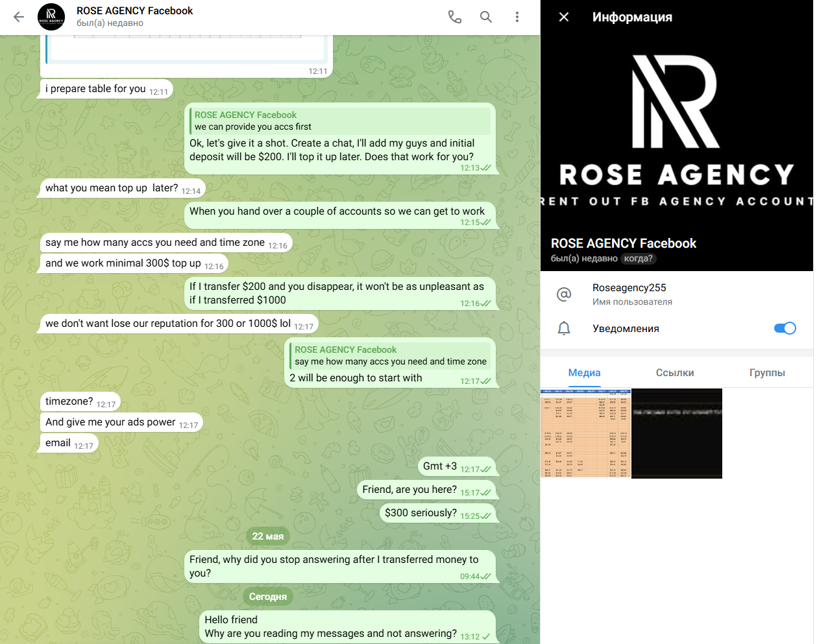Open the ROSE AGENCY profile picture

pyautogui.click(x=677, y=135)
